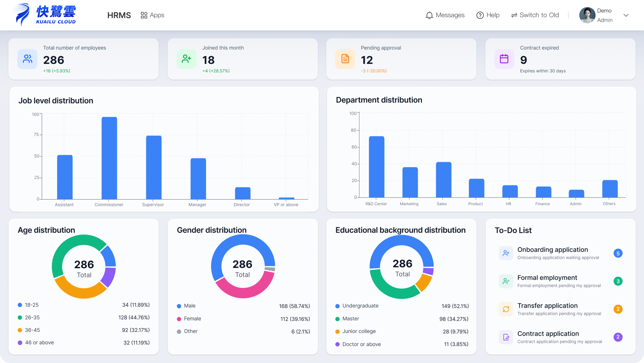Screen dimensions: 644x363
Task: Open Help link in header
Action: coord(493,15)
